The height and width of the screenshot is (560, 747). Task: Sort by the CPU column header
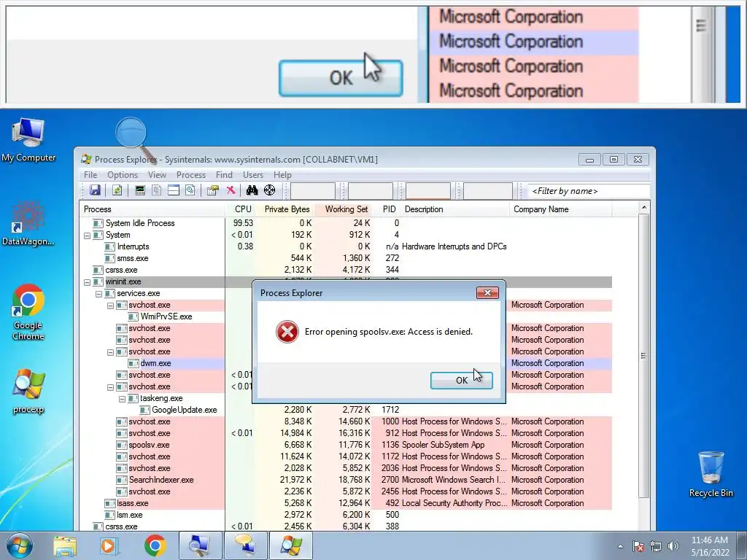241,209
